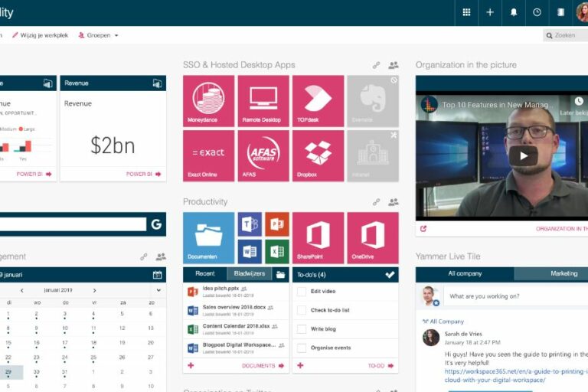Image resolution: width=588 pixels, height=392 pixels.
Task: Tick the Write blog checkbox
Action: coord(302,329)
